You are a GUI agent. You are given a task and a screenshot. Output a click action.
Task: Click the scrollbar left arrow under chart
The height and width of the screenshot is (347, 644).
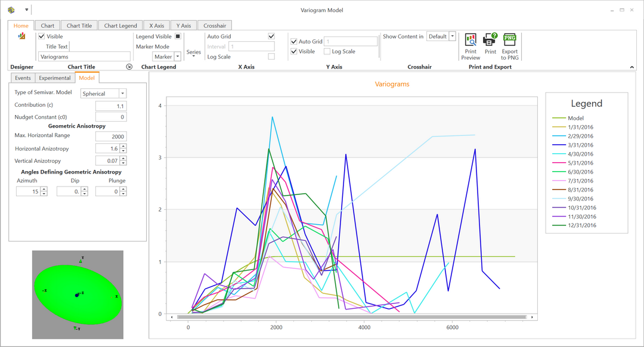pos(172,317)
